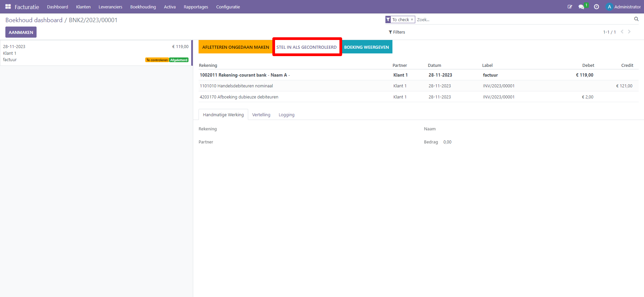This screenshot has width=644, height=297.
Task: Click in the Zoek search field
Action: click(523, 19)
